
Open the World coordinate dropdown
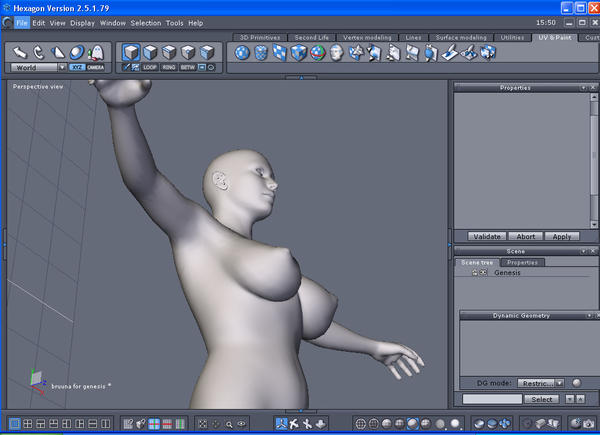[38, 67]
